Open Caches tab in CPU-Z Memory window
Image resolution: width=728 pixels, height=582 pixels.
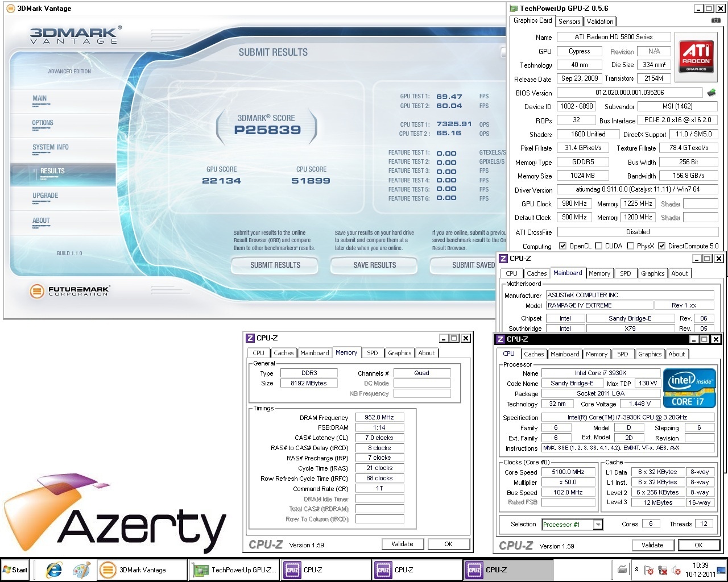tap(284, 353)
